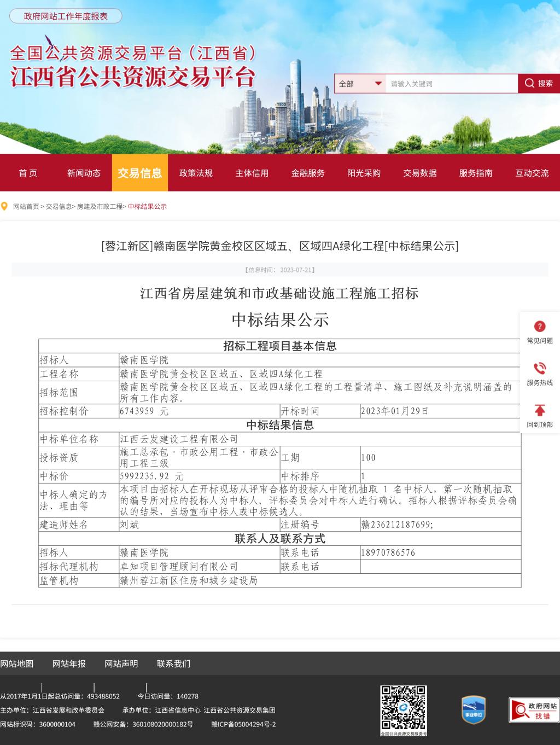Click the 网站标识码 3600000104 text
560x745 pixels.
coord(38,724)
